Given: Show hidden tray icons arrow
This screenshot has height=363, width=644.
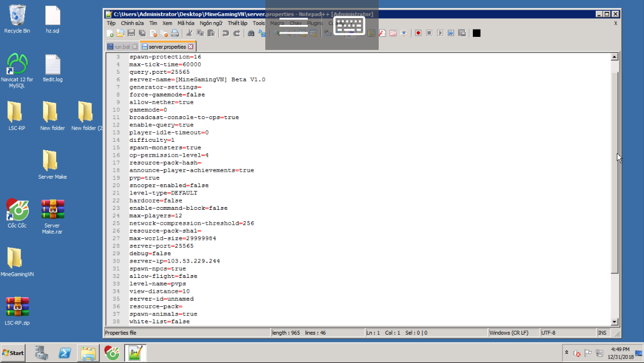Looking at the screenshot, I should tap(566, 353).
